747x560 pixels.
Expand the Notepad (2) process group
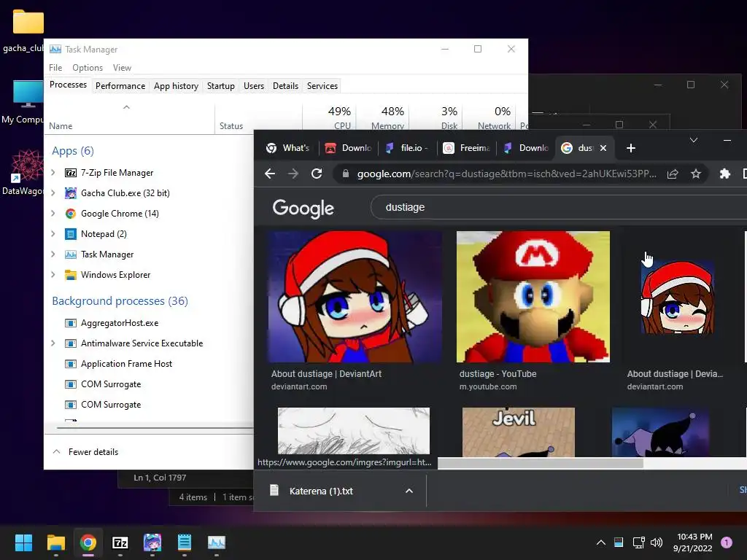(53, 234)
